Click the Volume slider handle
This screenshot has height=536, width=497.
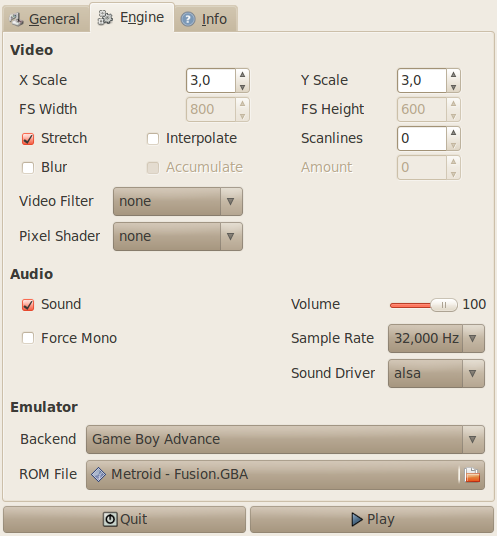pos(444,305)
